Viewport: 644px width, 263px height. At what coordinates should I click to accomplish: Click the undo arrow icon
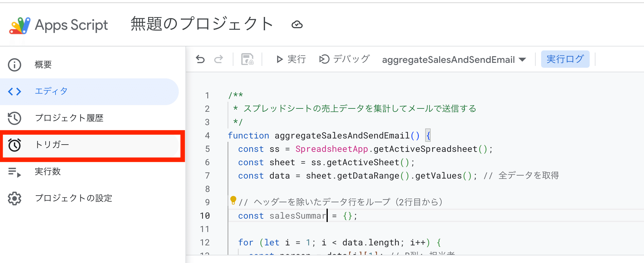[200, 59]
